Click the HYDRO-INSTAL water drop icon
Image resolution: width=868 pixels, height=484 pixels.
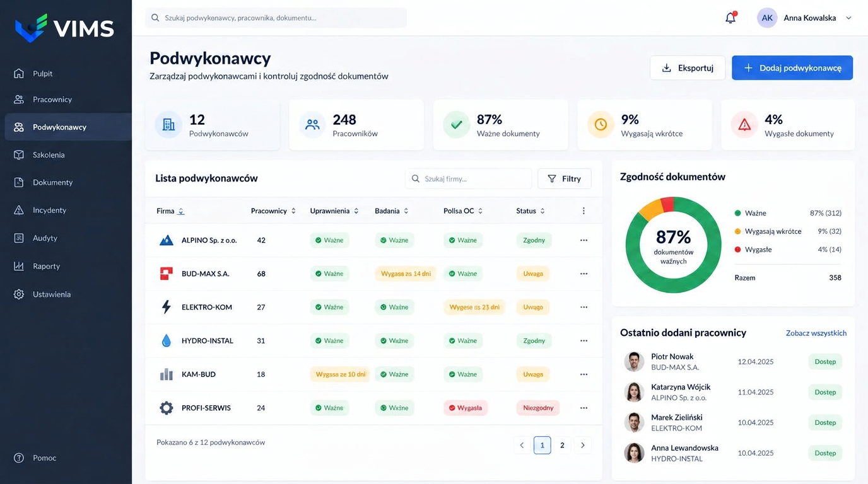(167, 340)
